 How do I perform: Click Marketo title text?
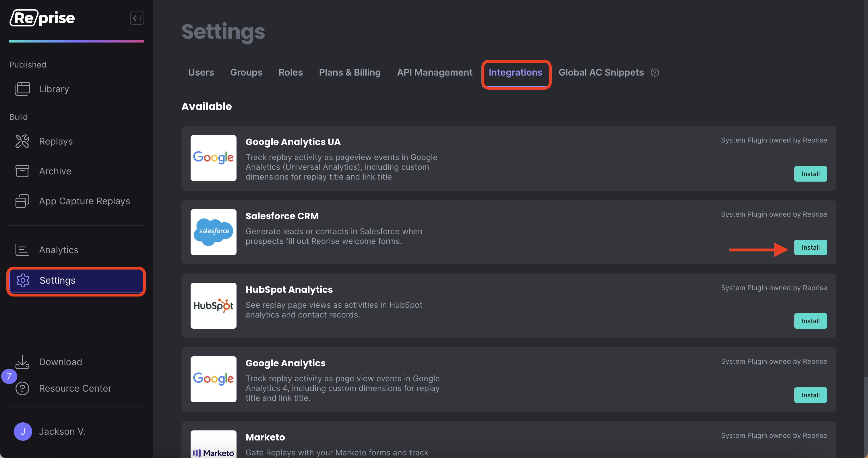[265, 437]
